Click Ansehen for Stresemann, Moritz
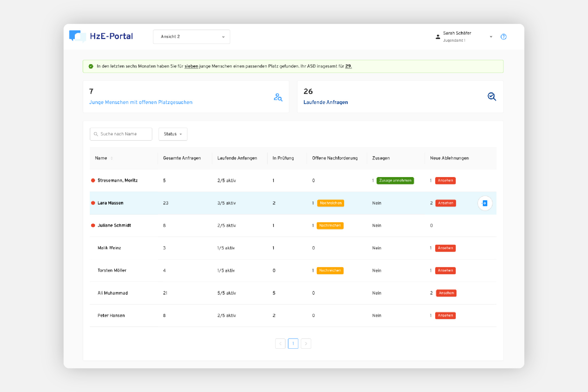Screen dimensions: 588x392 coord(445,181)
